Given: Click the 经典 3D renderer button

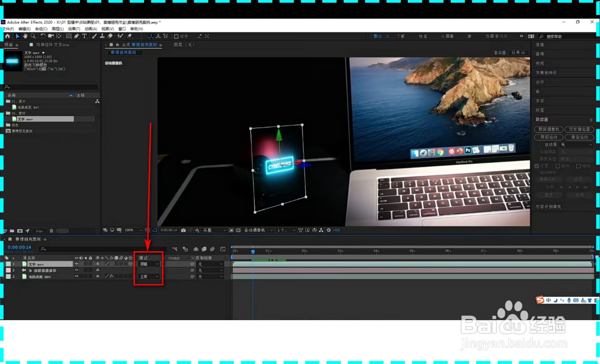Looking at the screenshot, I should 518,52.
